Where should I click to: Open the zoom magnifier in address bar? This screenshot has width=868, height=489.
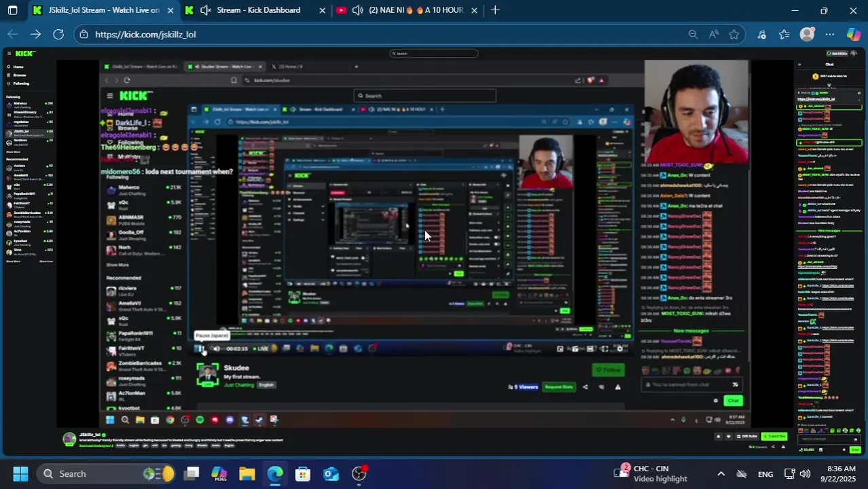(x=693, y=34)
